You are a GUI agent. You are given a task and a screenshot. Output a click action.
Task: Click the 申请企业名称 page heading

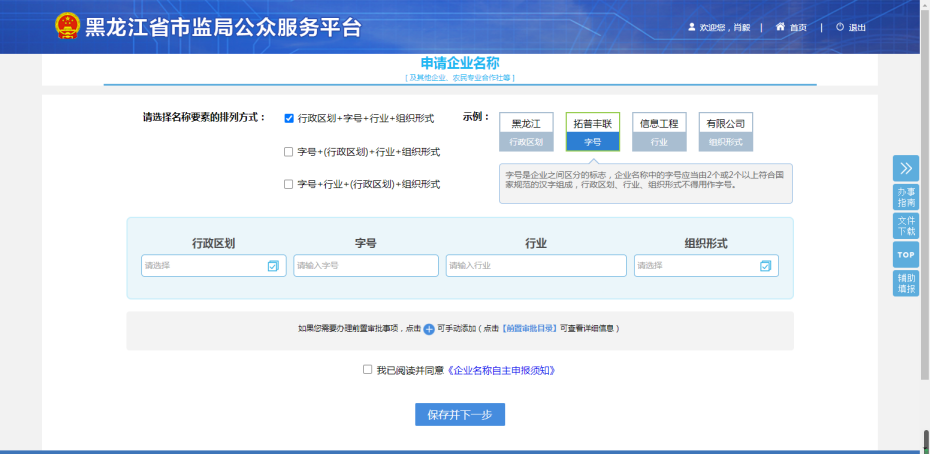[460, 63]
